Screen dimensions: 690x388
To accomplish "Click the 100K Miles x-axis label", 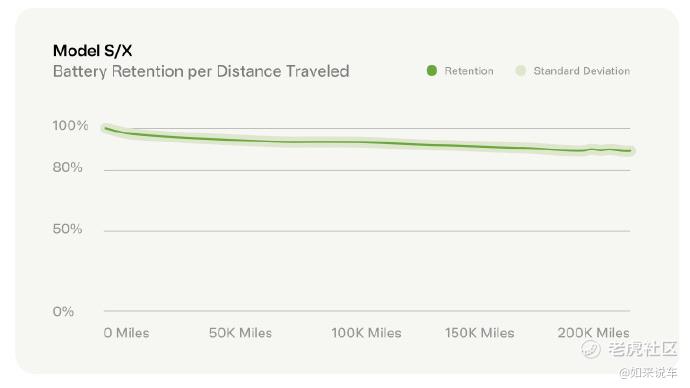I will (366, 333).
